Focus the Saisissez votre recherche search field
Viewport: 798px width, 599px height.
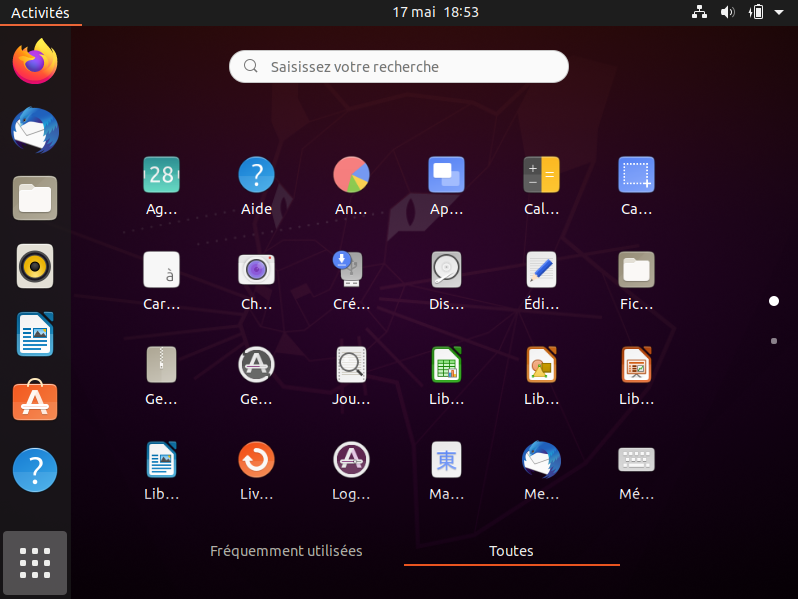(398, 67)
